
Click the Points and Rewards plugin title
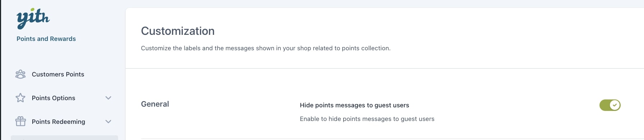click(x=46, y=39)
